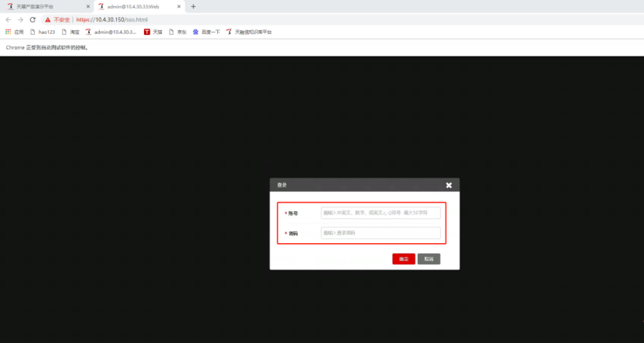Open the 应用 apps grid in bookmarks bar

click(14, 32)
